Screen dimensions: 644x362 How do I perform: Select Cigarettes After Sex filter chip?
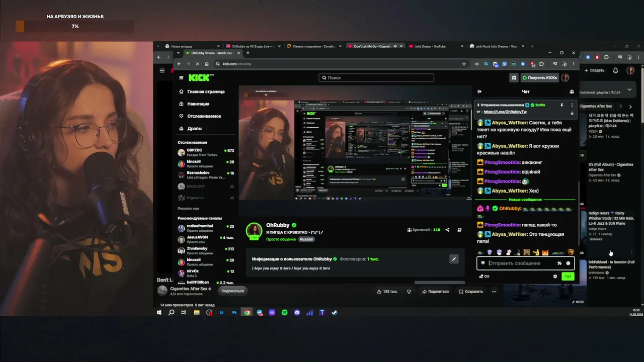(595, 107)
